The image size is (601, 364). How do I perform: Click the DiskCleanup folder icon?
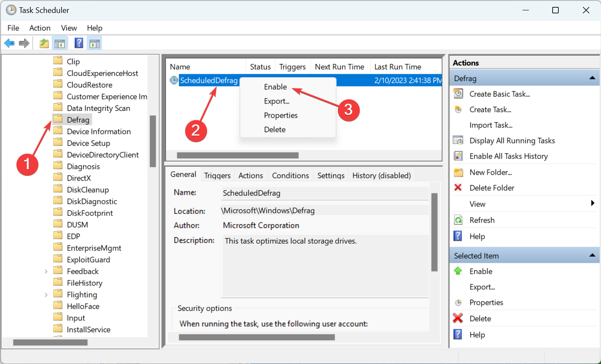(58, 189)
